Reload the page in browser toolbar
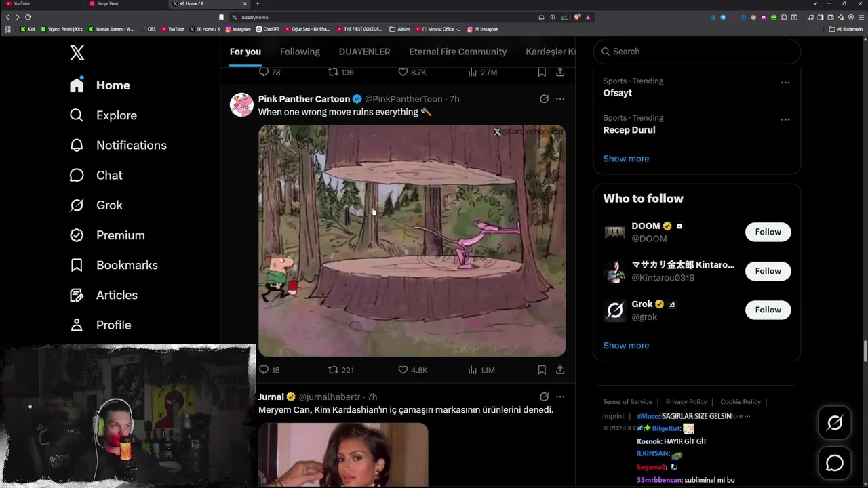The width and height of the screenshot is (868, 488). [28, 17]
